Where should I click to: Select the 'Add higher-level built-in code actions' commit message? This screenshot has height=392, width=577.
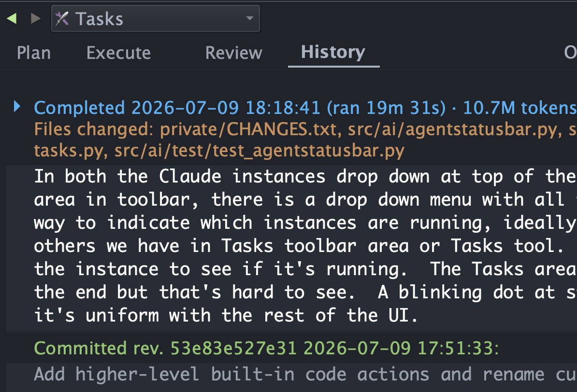pyautogui.click(x=305, y=375)
